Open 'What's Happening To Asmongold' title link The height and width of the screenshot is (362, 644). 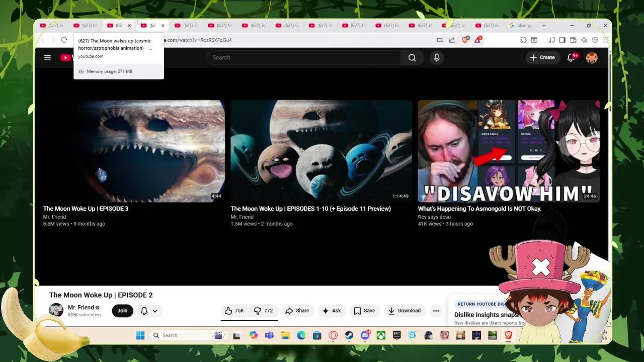click(479, 209)
